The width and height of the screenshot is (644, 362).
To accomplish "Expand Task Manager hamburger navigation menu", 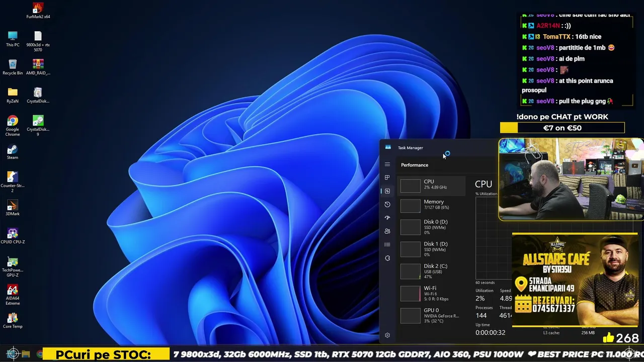I will point(387,164).
